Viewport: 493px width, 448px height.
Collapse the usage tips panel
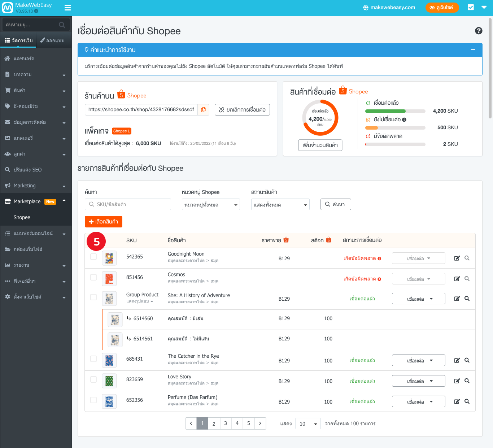tap(473, 50)
